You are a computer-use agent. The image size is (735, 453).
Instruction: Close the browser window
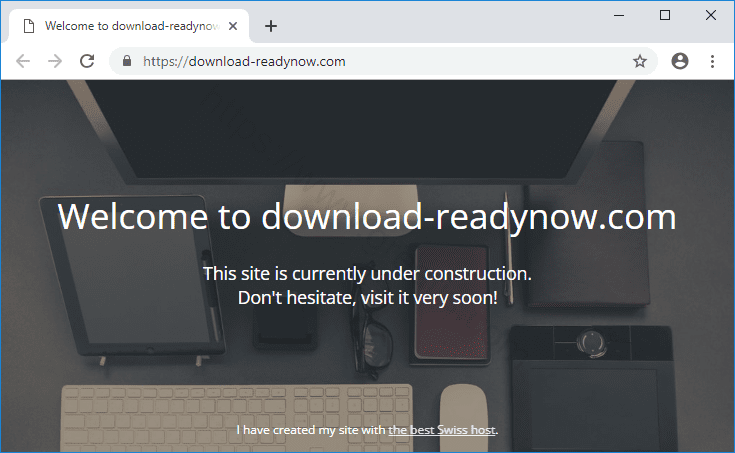711,15
